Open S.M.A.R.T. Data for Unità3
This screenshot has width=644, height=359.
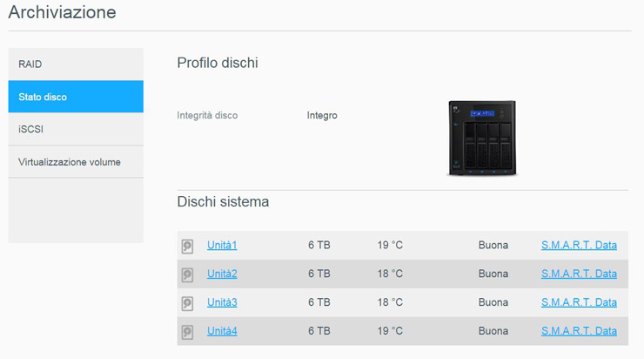coord(579,303)
